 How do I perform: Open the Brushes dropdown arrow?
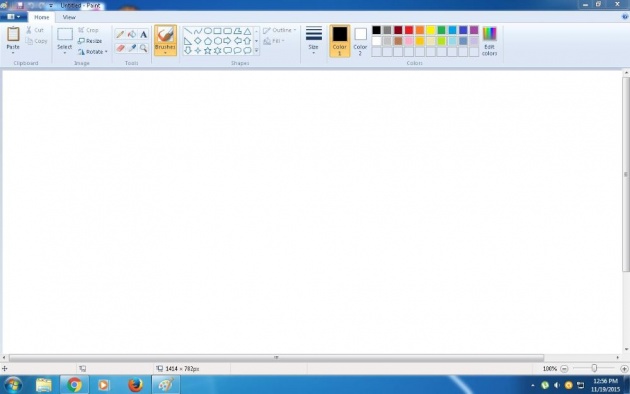point(165,53)
